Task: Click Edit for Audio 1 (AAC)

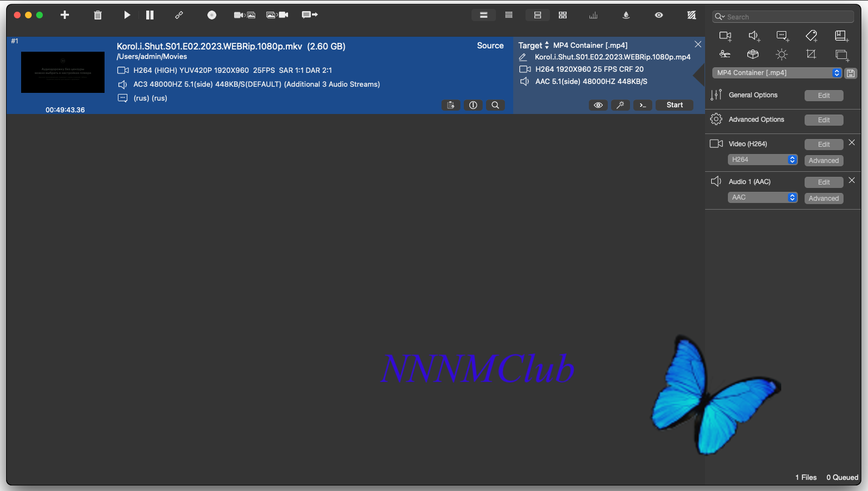Action: (824, 182)
